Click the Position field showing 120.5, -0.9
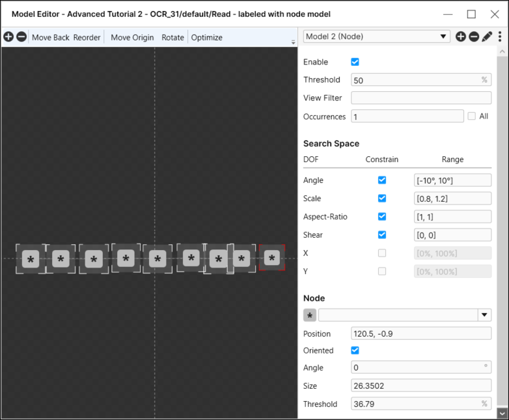The width and height of the screenshot is (509, 420). tap(421, 333)
